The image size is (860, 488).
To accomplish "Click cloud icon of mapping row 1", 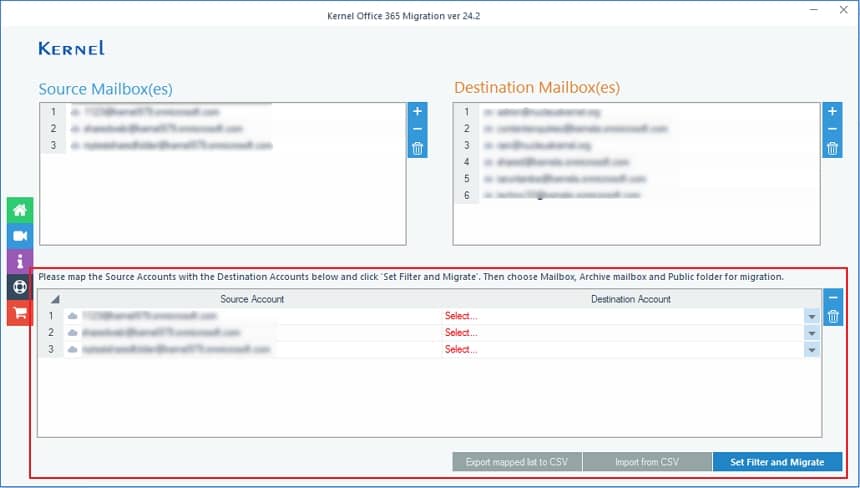I will click(72, 316).
